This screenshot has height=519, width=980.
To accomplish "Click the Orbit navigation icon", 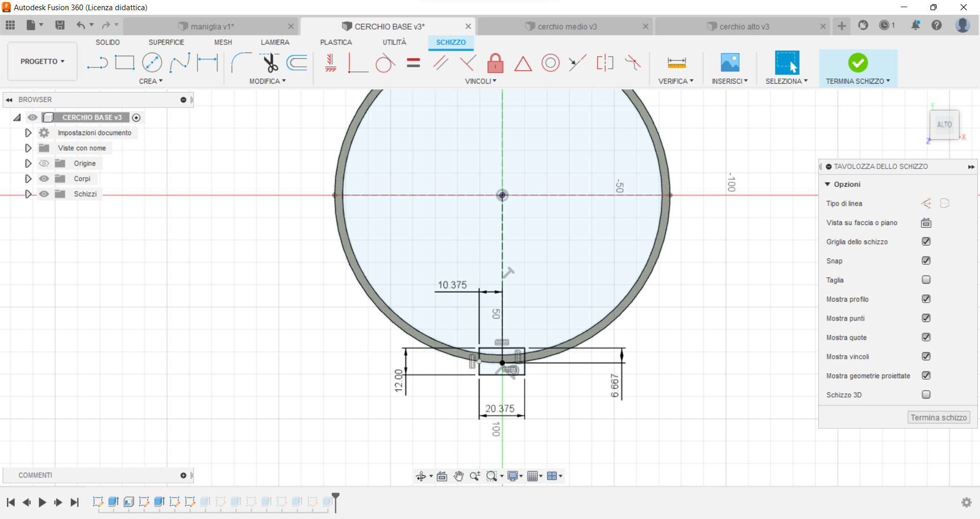I will click(422, 476).
